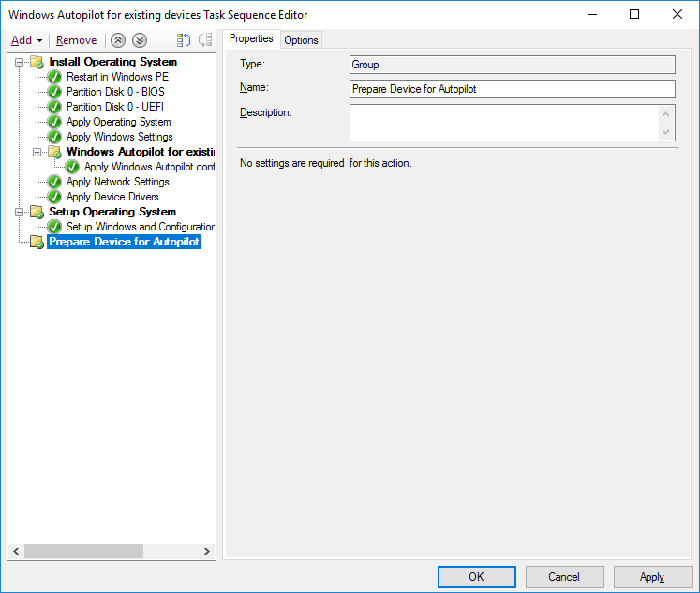The width and height of the screenshot is (700, 593).
Task: Click the Cancel button
Action: tap(564, 577)
